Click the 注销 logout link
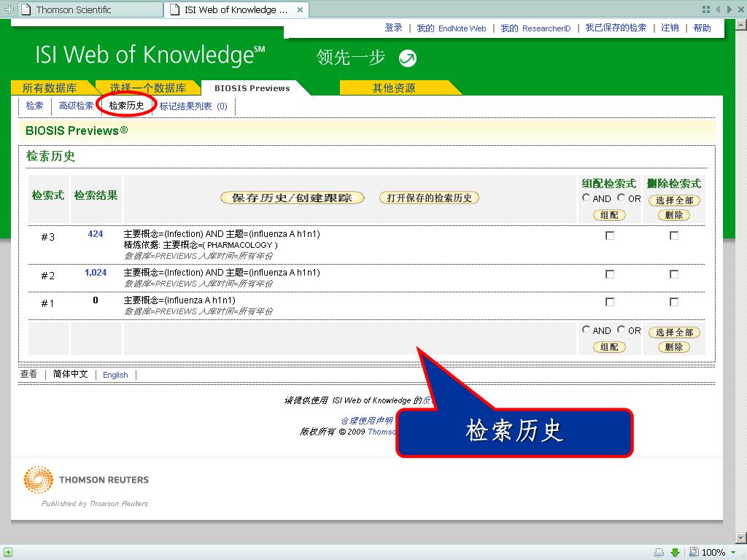The width and height of the screenshot is (747, 560). tap(670, 28)
